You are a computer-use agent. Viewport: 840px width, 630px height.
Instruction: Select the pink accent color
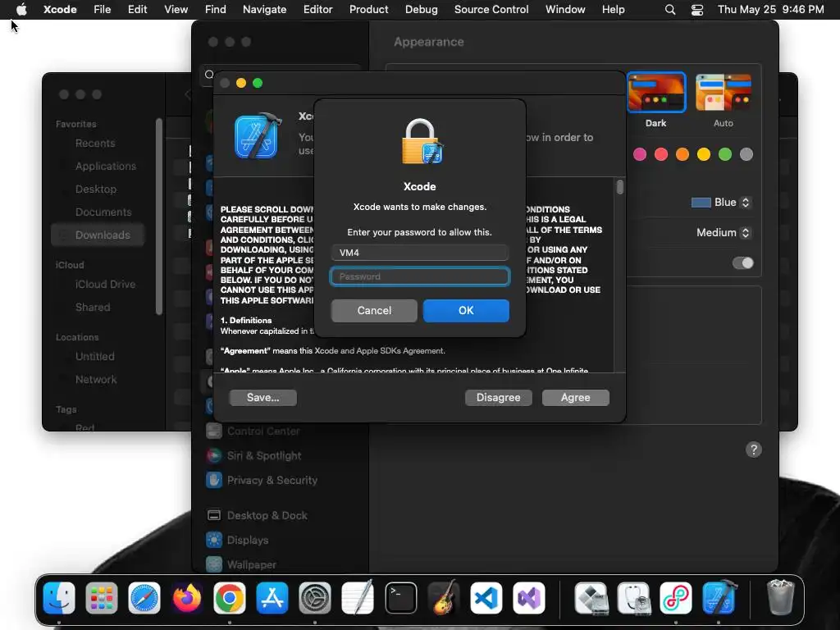point(640,155)
